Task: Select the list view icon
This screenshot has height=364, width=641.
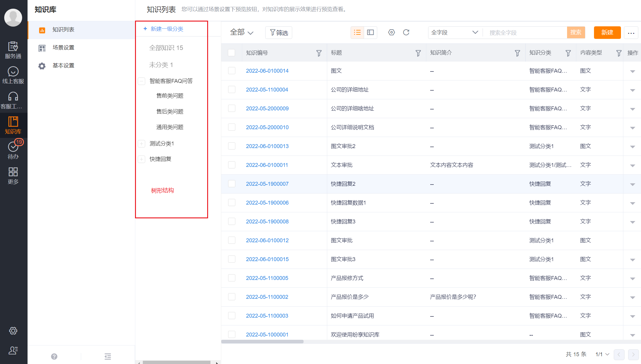Action: pyautogui.click(x=357, y=32)
